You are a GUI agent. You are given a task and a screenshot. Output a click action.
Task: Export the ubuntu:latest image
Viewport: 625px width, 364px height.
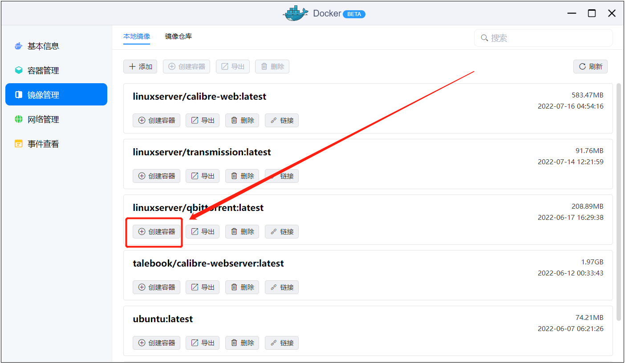203,343
